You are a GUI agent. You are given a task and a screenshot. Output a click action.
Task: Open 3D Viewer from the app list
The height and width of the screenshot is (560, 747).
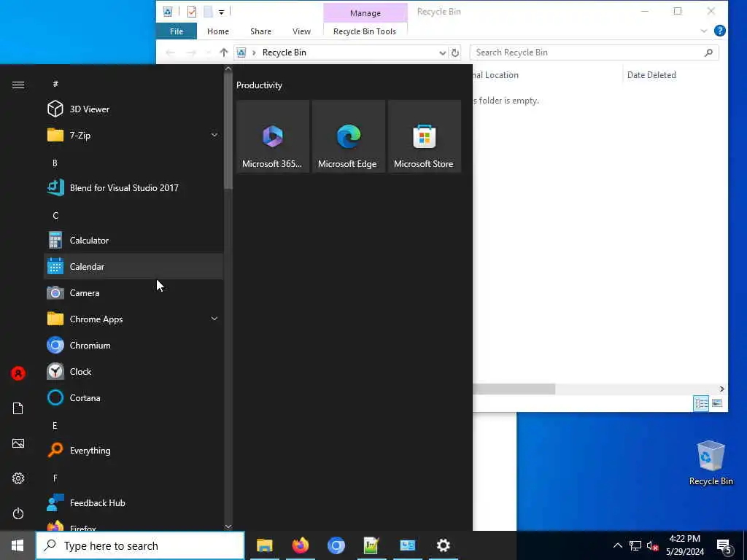pos(133,109)
